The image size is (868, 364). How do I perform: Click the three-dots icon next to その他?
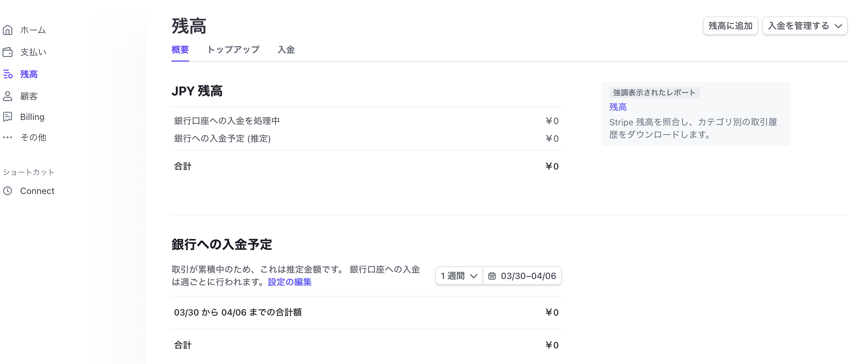[x=8, y=137]
